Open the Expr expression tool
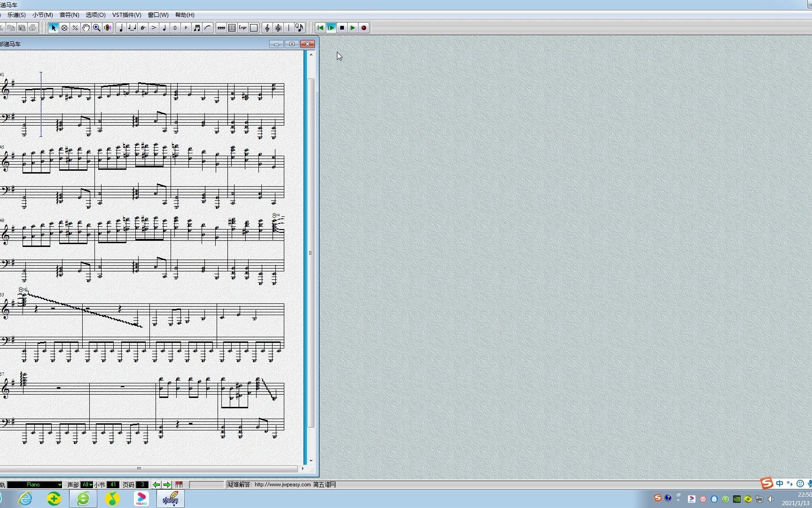The width and height of the screenshot is (812, 508). coord(243,28)
